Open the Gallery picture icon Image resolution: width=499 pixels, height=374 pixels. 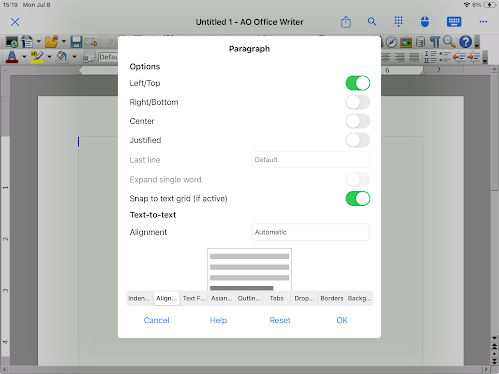tap(406, 42)
